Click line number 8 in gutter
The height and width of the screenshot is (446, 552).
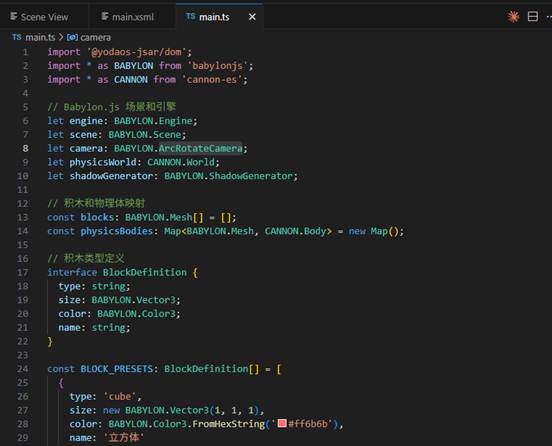25,149
